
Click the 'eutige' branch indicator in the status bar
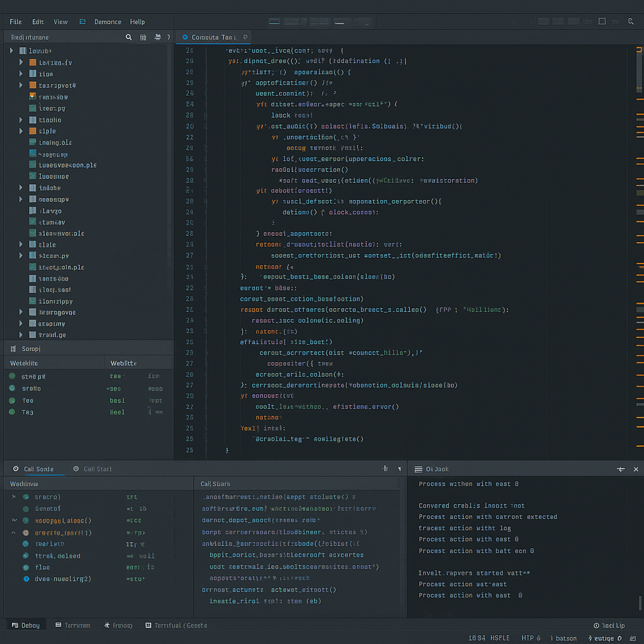pos(604,638)
